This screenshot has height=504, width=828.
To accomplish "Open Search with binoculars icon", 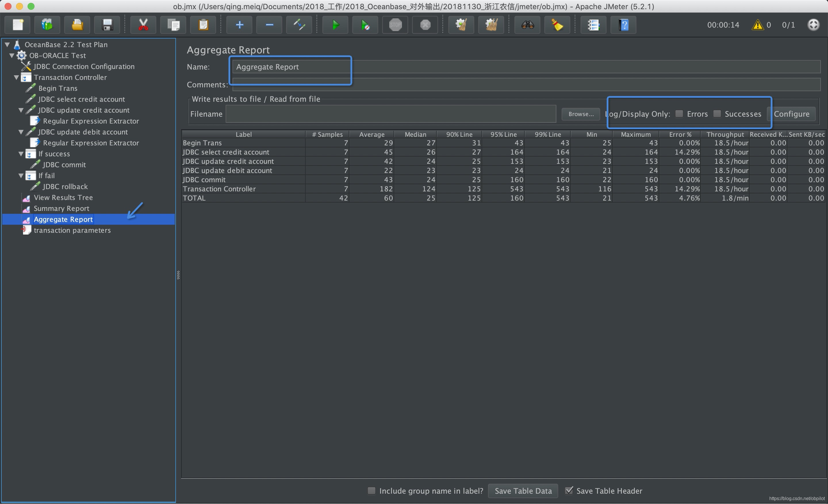I will tap(528, 25).
